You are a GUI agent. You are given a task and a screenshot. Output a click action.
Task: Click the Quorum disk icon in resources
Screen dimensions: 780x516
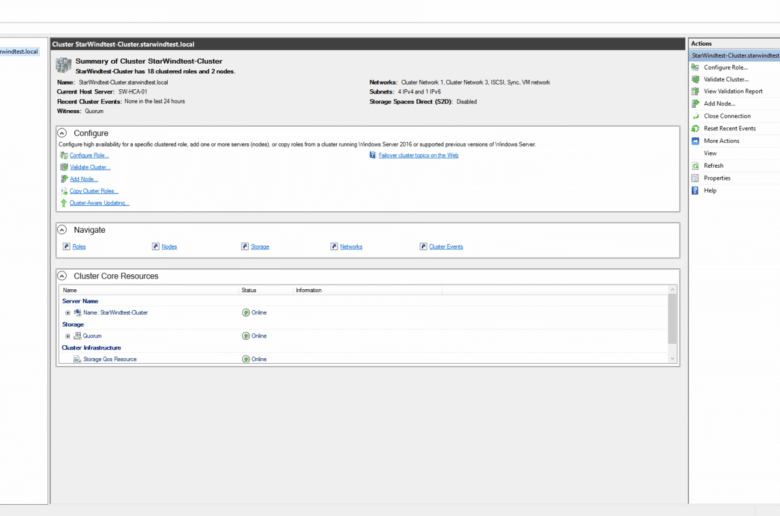tap(78, 336)
